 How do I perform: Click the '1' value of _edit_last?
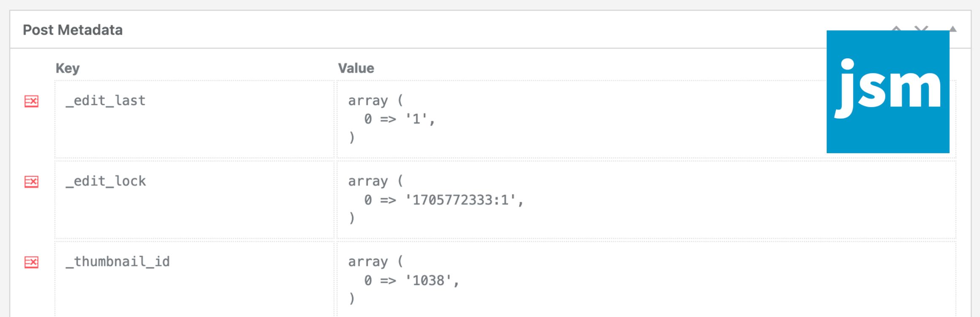pos(416,119)
